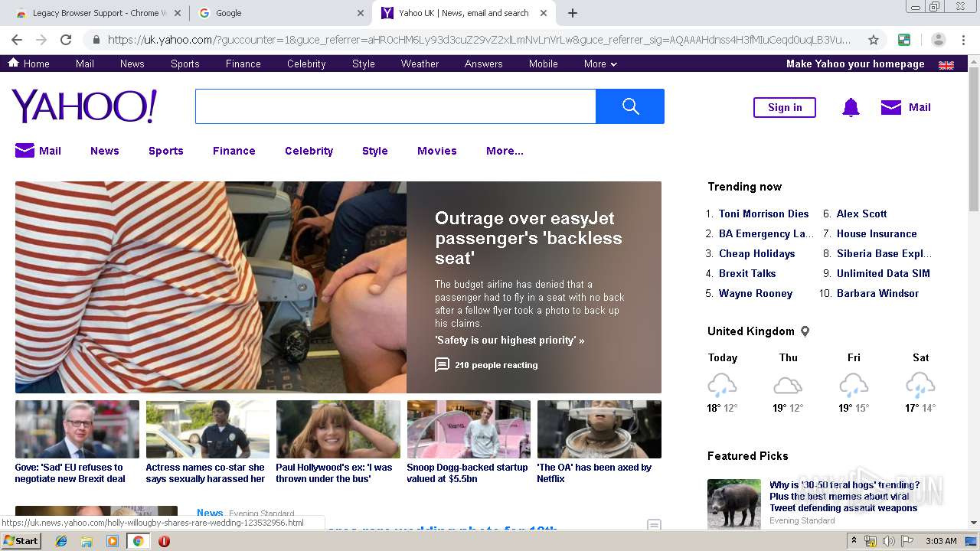Viewport: 980px width, 551px height.
Task: Select Style in the navigation under search
Action: pyautogui.click(x=374, y=151)
